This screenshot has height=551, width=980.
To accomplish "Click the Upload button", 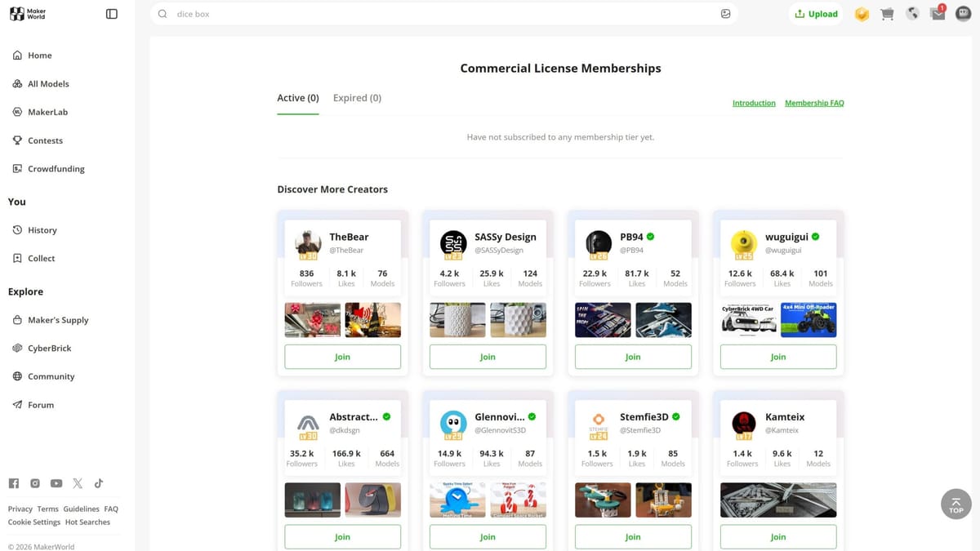I will [816, 14].
